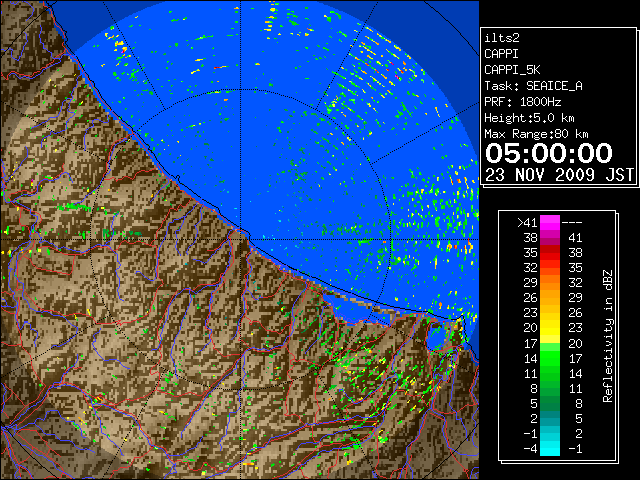Click the 'Task: SEAICE_A' line
This screenshot has width=640, height=480.
pyautogui.click(x=533, y=86)
